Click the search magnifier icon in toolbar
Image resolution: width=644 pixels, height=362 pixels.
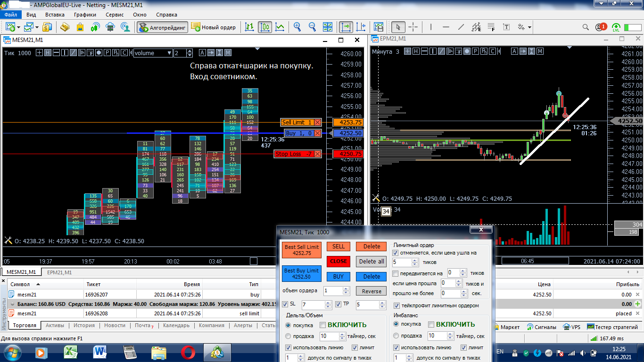[x=586, y=27]
